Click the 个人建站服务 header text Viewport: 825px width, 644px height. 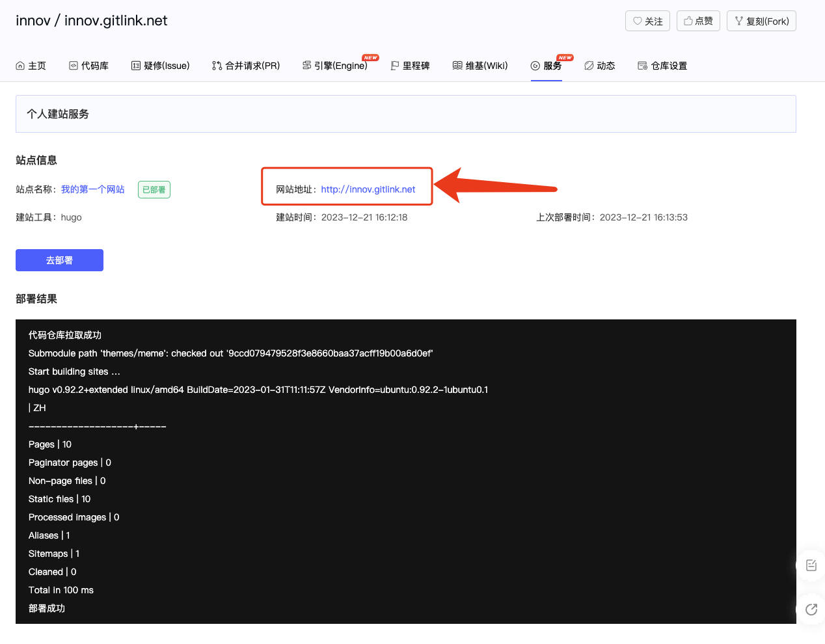(x=58, y=114)
